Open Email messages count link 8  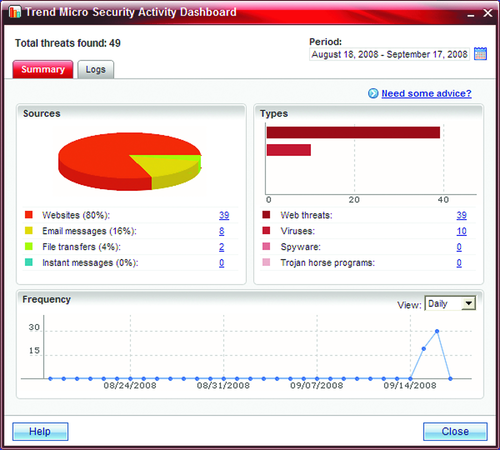[222, 231]
